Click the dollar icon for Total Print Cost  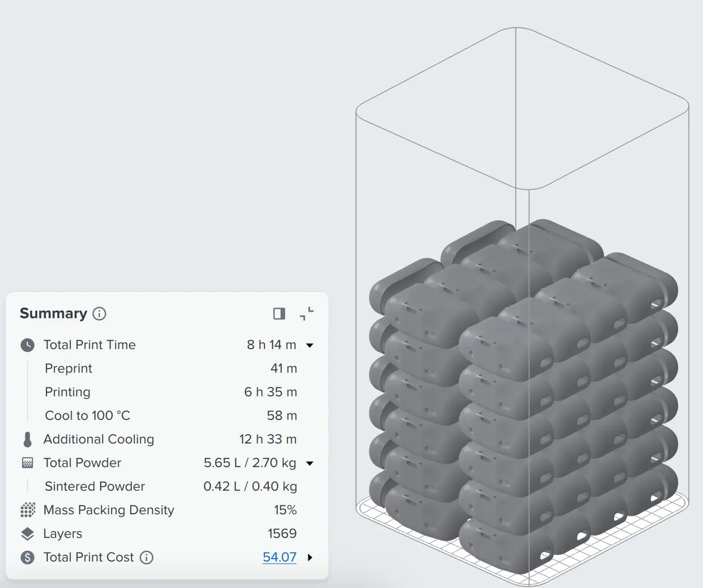coord(28,557)
